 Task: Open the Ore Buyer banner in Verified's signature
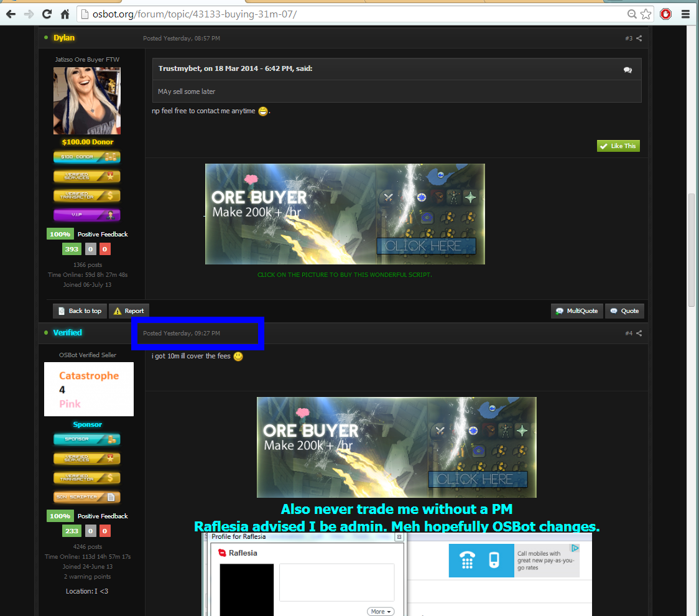pos(396,447)
